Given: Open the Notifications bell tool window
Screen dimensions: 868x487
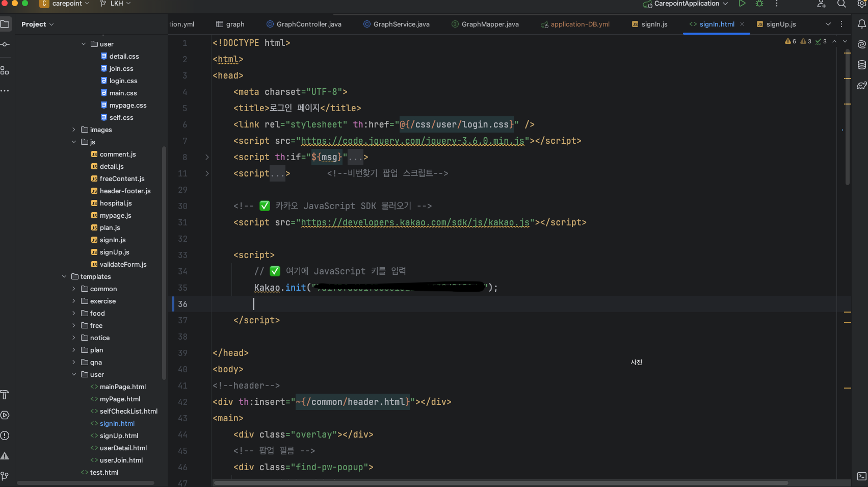Looking at the screenshot, I should [x=862, y=24].
